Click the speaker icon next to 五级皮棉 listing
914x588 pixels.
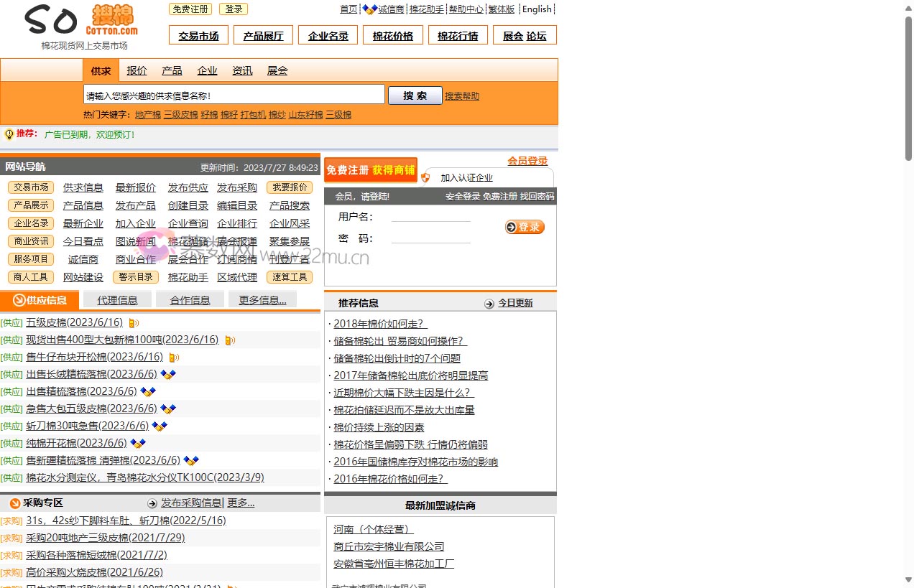point(133,322)
